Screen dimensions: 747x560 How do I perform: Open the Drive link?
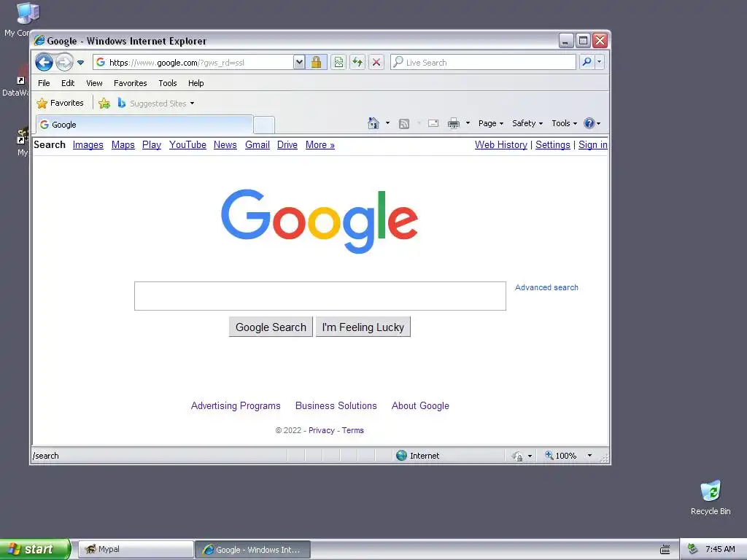287,145
